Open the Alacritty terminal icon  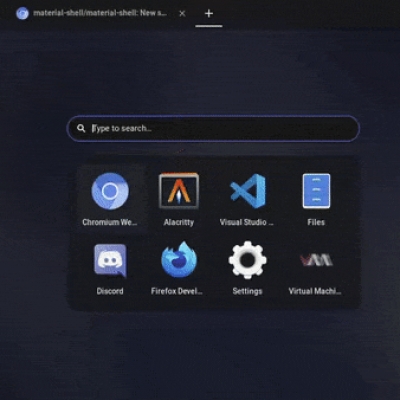click(x=179, y=191)
